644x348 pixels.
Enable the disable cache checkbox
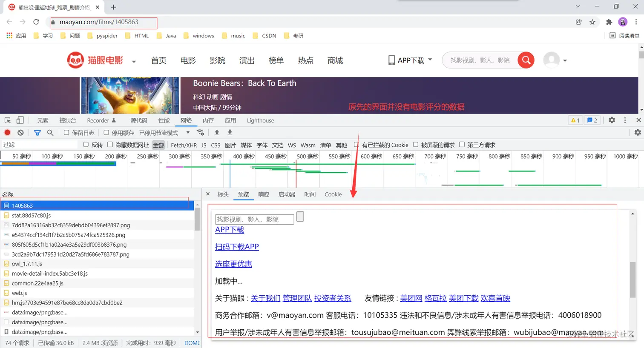pos(106,133)
